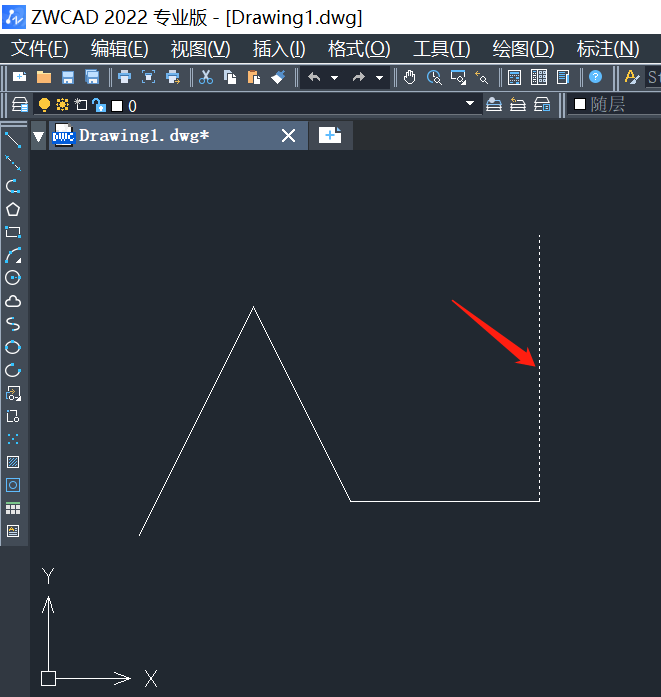The width and height of the screenshot is (661, 697).
Task: Click the Match Properties brush icon
Action: tap(278, 77)
